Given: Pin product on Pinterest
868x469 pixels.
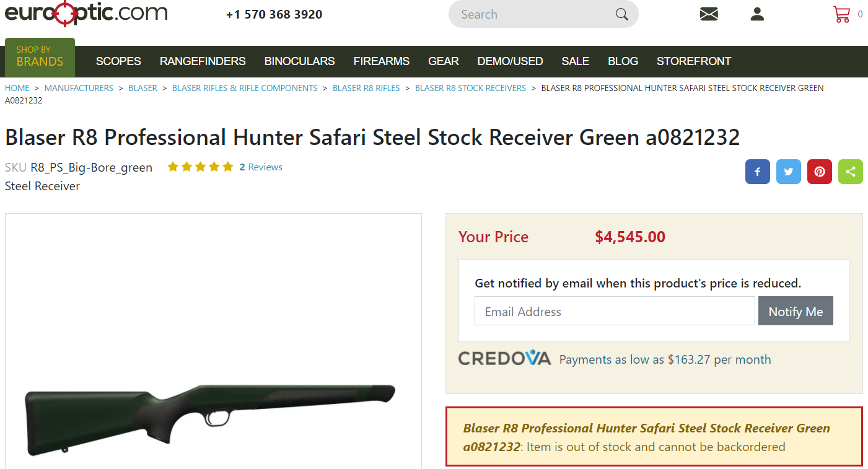Looking at the screenshot, I should point(819,172).
